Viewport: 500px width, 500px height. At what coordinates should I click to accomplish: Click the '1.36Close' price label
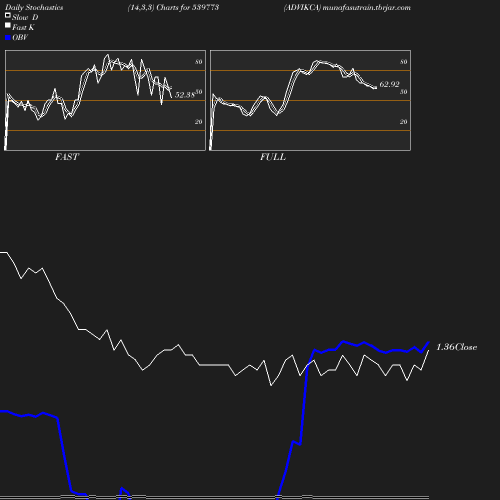point(456,347)
